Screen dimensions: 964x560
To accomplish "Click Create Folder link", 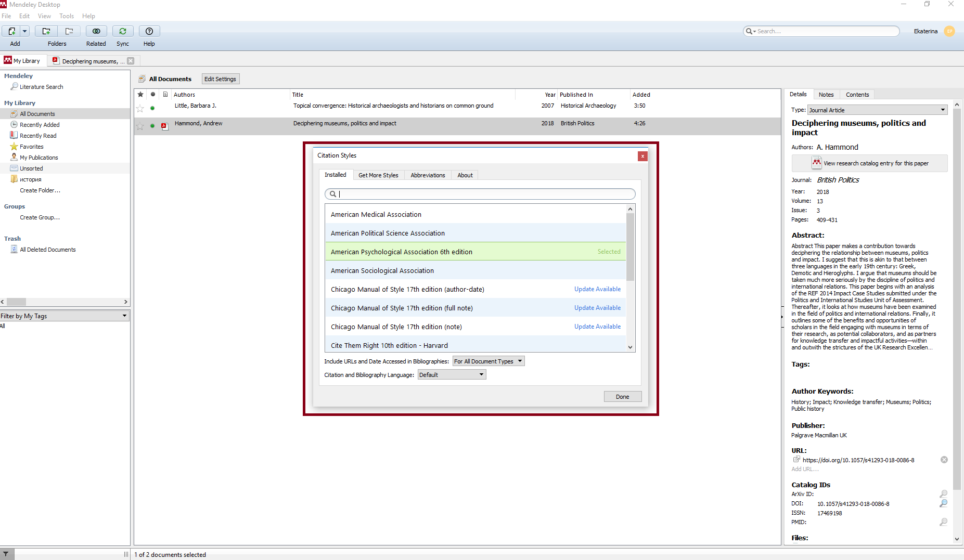I will tap(40, 190).
